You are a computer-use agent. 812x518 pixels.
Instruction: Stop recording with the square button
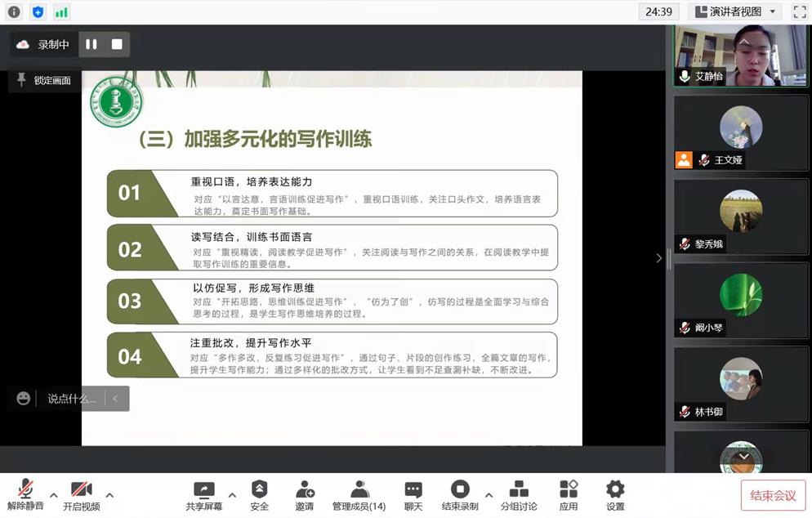click(x=117, y=44)
